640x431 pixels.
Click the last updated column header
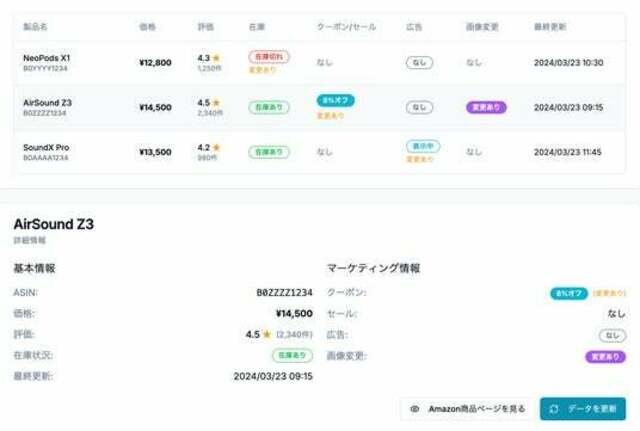coord(550,27)
